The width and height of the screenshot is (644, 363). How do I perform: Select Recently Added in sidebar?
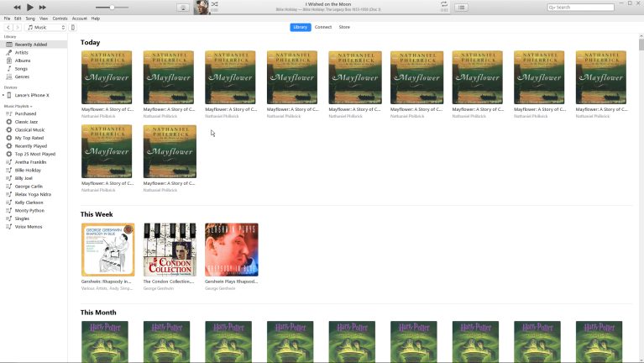click(34, 45)
